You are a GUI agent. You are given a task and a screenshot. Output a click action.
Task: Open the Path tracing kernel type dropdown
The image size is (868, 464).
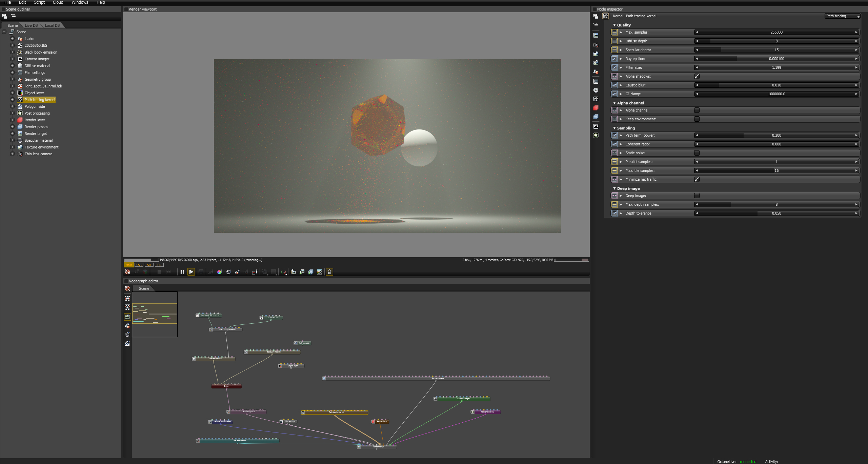[x=843, y=16]
